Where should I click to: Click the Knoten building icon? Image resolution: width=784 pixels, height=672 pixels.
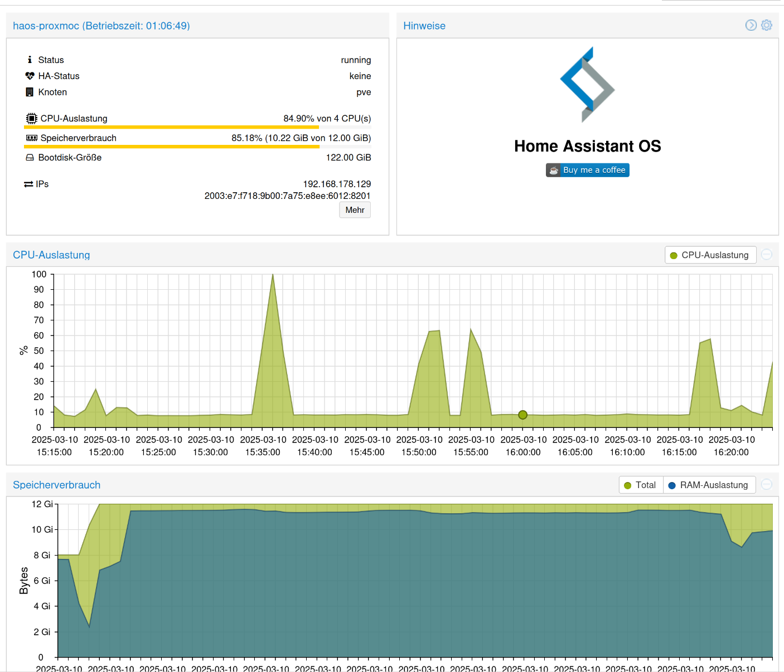pos(30,92)
